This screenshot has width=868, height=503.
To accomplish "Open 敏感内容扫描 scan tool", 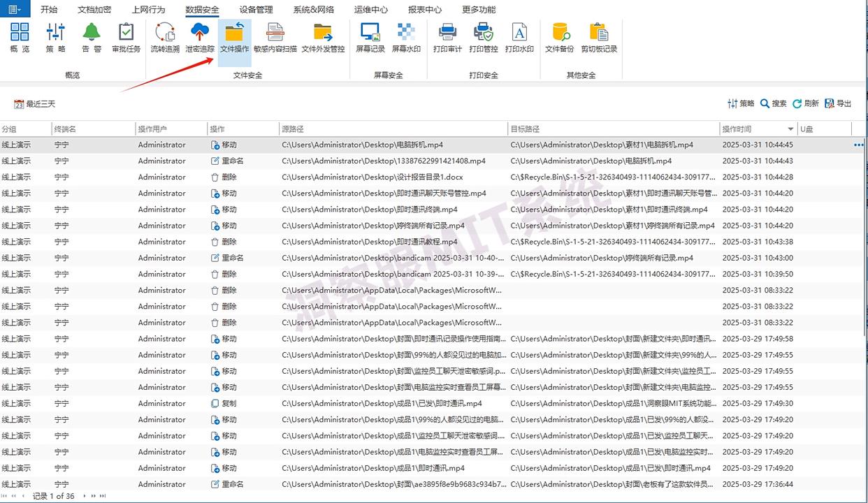I will 275,38.
